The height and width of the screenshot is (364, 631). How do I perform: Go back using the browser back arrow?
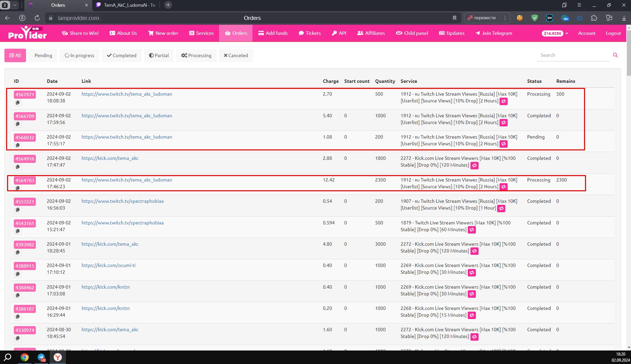point(7,18)
